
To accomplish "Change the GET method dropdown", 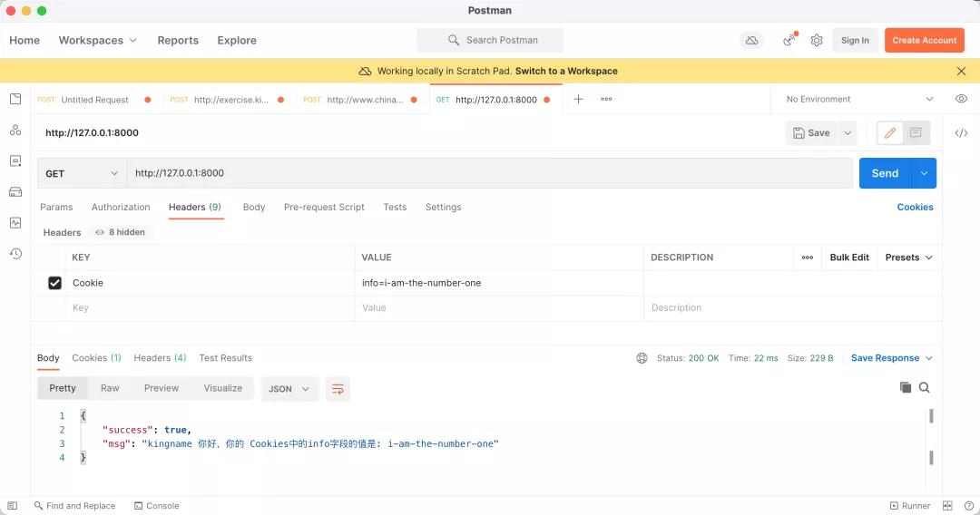I will pos(82,173).
